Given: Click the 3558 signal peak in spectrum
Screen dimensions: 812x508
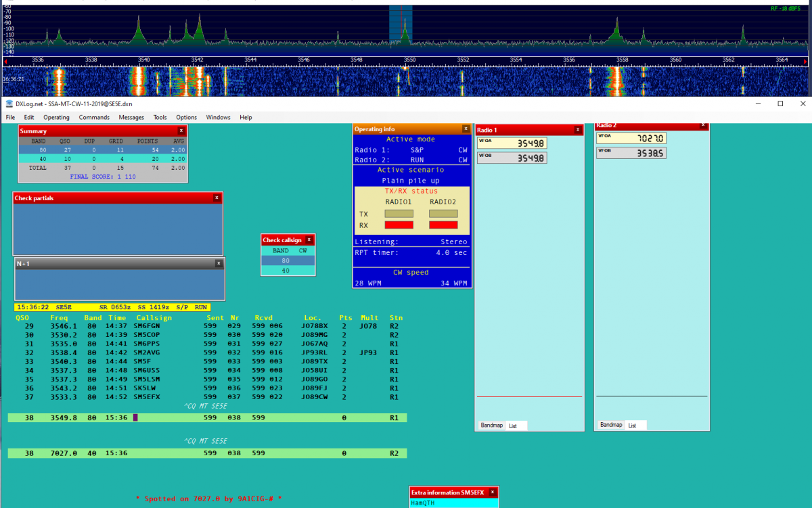Looking at the screenshot, I should click(617, 30).
